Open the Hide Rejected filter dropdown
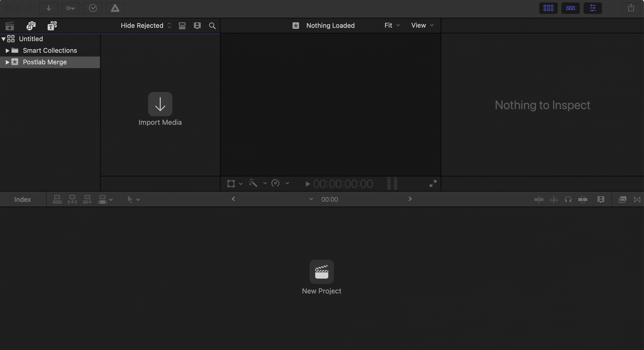This screenshot has width=644, height=350. click(x=146, y=25)
